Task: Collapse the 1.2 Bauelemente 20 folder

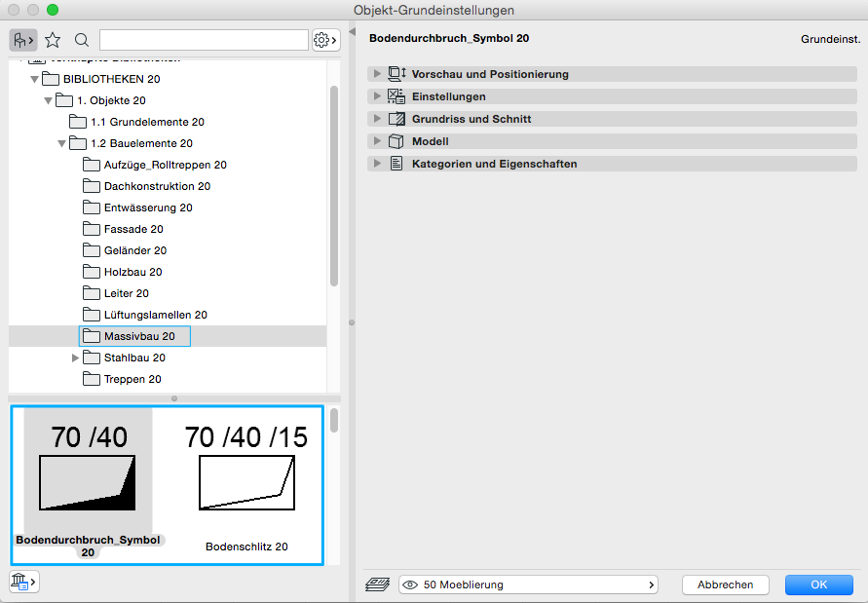Action: (62, 144)
